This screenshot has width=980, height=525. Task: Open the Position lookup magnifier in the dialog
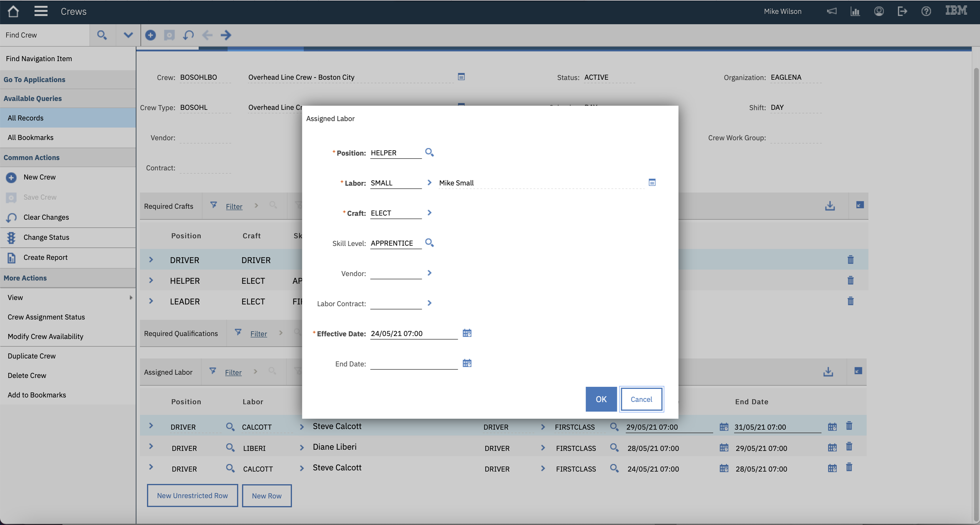click(x=429, y=152)
